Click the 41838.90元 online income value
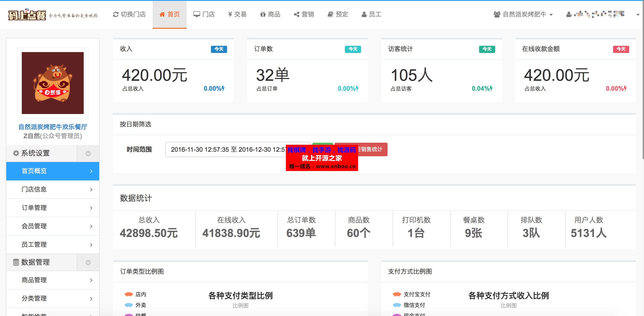This screenshot has height=316, width=644. click(x=231, y=233)
